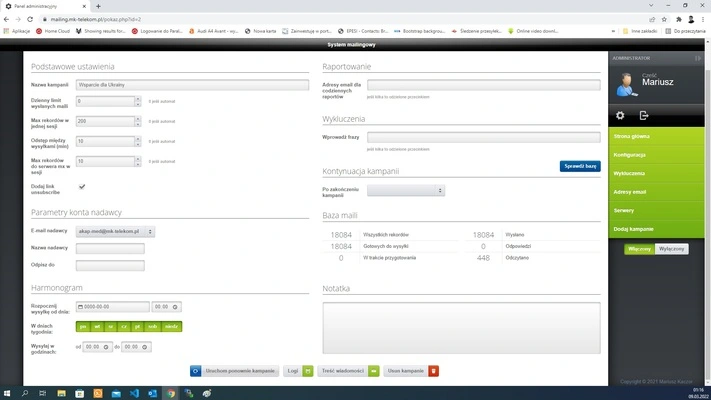Open Outlook from the taskbar

[x=152, y=393]
